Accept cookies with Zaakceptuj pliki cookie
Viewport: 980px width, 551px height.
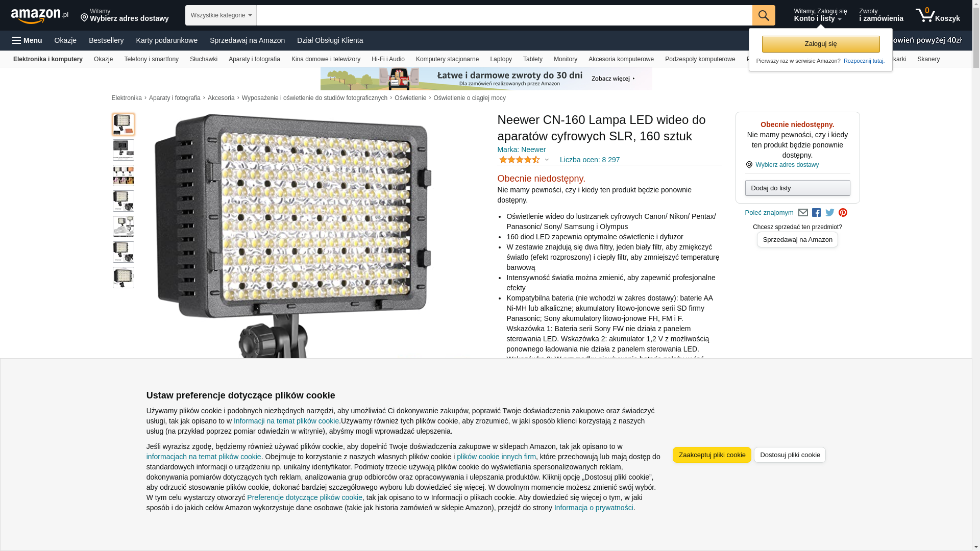tap(712, 455)
